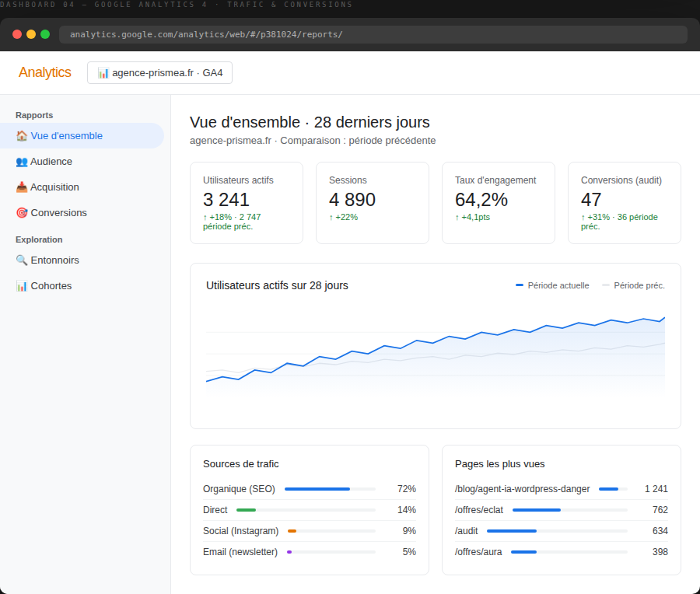Open the /blog/agent-ia-wordpress-danger page row

click(x=561, y=489)
